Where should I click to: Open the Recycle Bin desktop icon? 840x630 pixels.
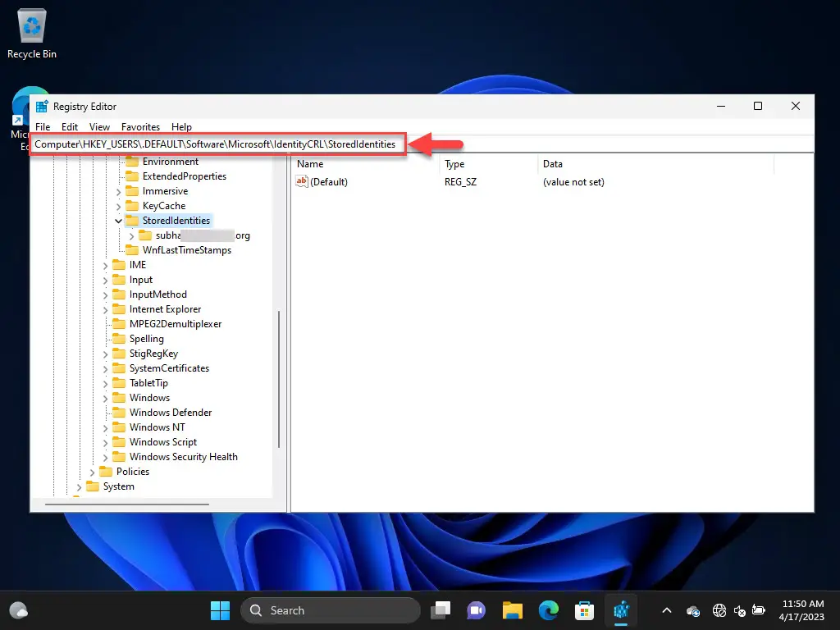(x=32, y=33)
